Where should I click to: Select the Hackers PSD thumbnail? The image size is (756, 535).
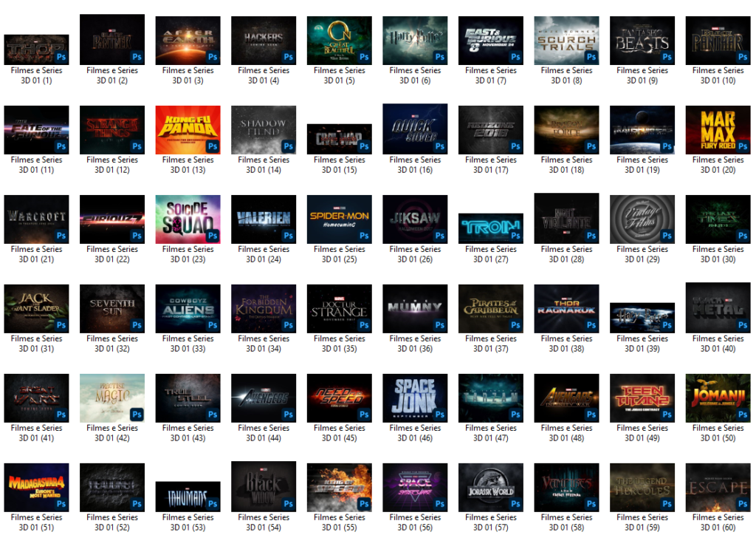point(264,41)
